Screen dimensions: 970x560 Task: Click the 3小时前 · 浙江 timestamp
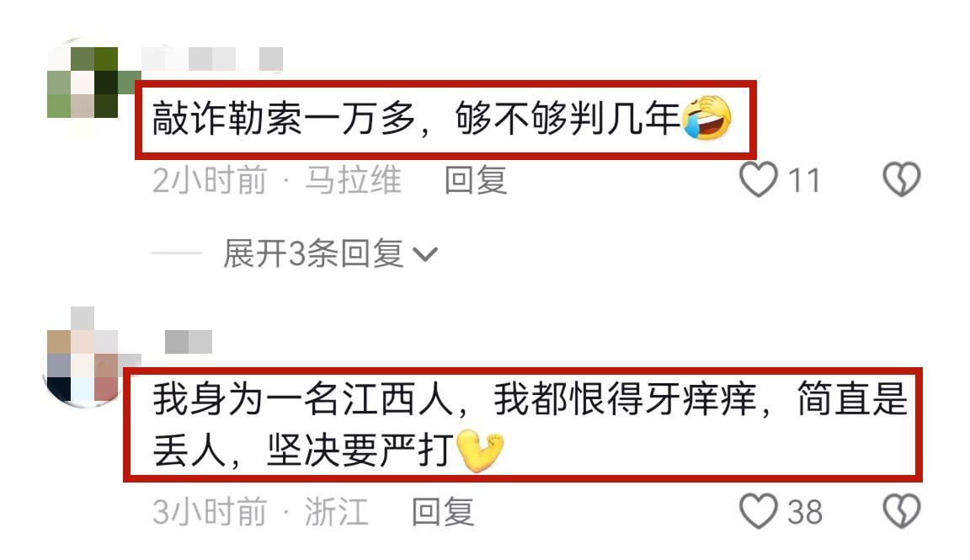[x=260, y=512]
